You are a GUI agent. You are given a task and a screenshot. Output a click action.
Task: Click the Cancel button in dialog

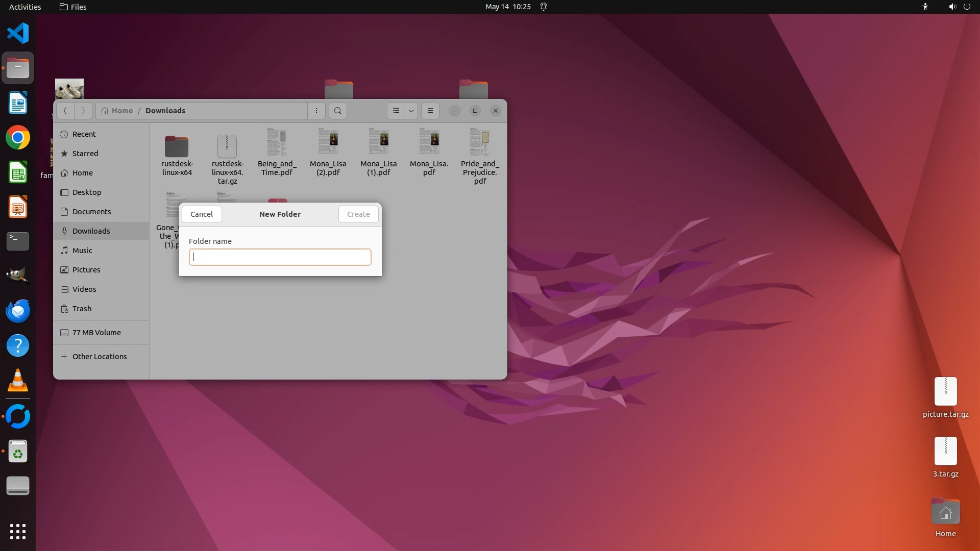pyautogui.click(x=202, y=214)
